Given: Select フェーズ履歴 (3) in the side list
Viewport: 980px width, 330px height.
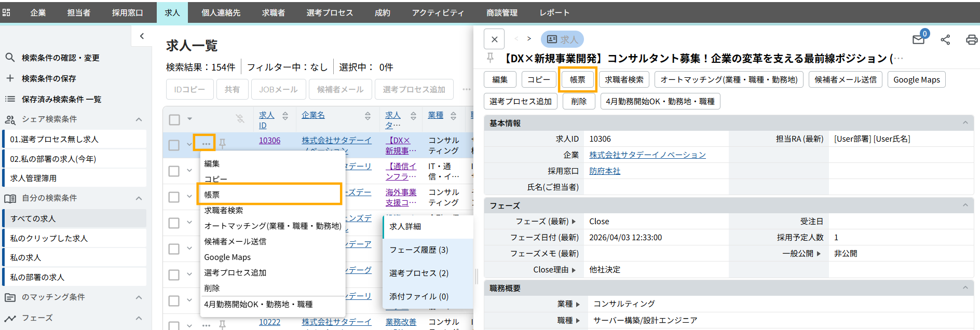Looking at the screenshot, I should (418, 250).
